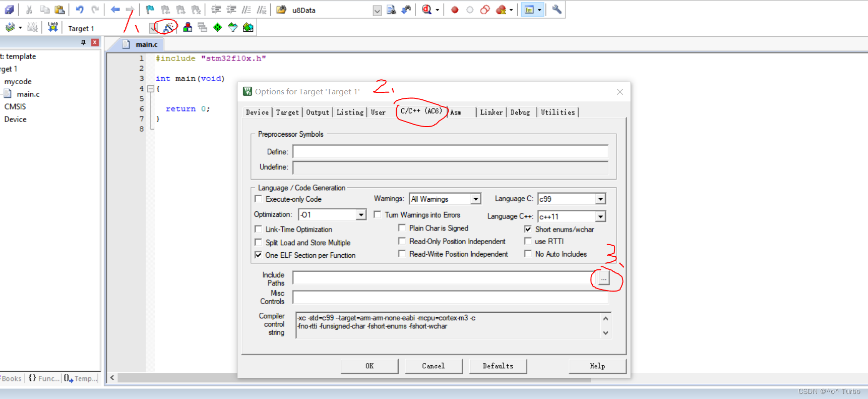Collapse main function code fold

150,89
